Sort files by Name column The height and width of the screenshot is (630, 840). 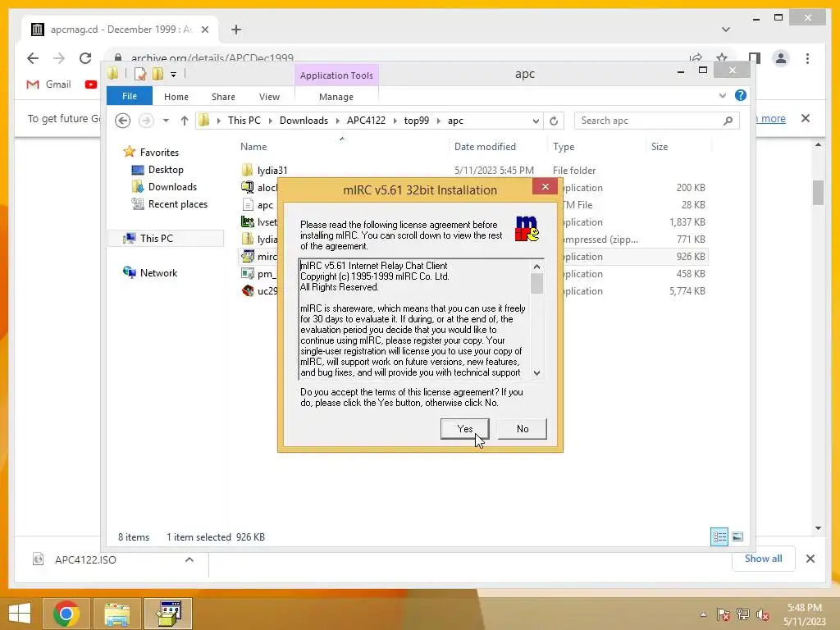253,147
